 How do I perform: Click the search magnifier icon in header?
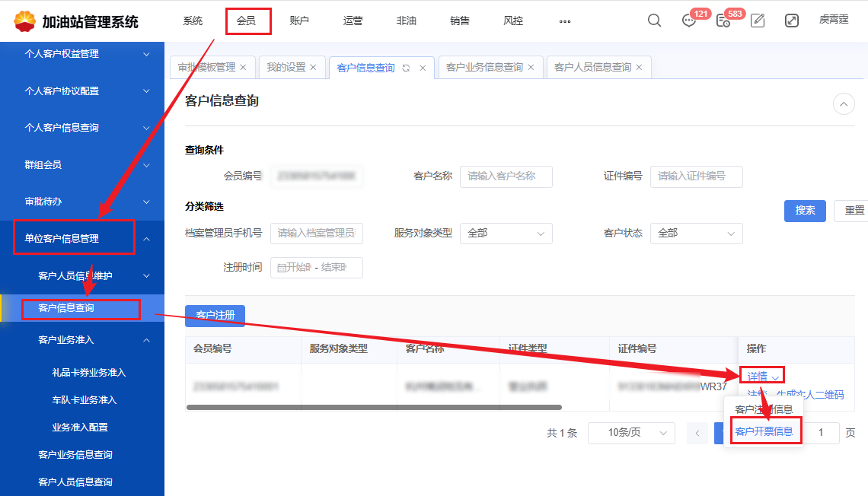click(x=654, y=21)
